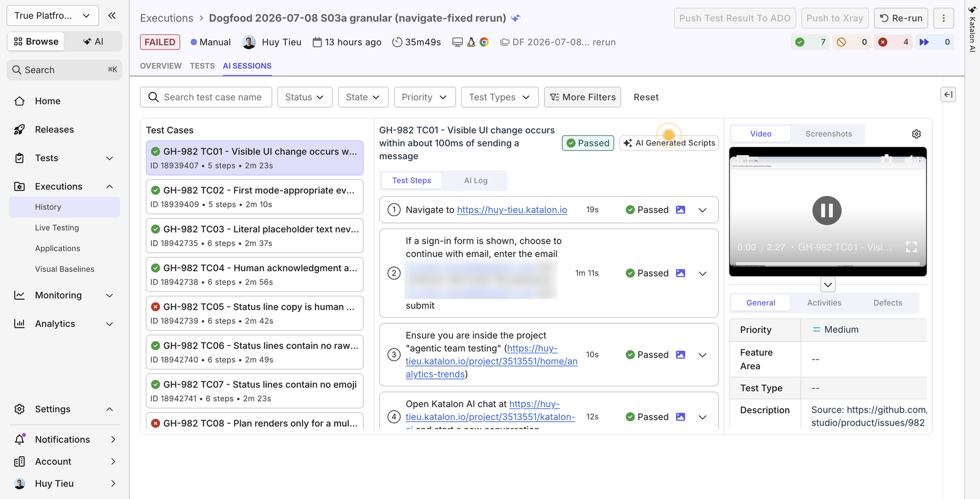Open the Activities tab
The height and width of the screenshot is (499, 980).
click(x=824, y=303)
